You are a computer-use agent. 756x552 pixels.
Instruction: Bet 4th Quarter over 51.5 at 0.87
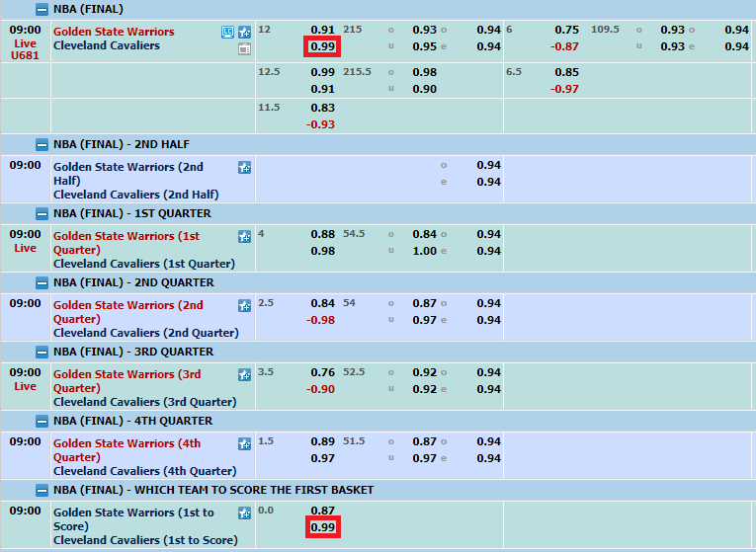point(424,441)
